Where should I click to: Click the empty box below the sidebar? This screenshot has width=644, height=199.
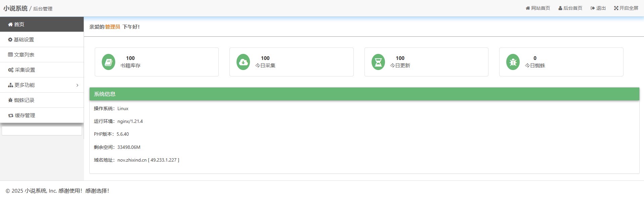(42, 131)
